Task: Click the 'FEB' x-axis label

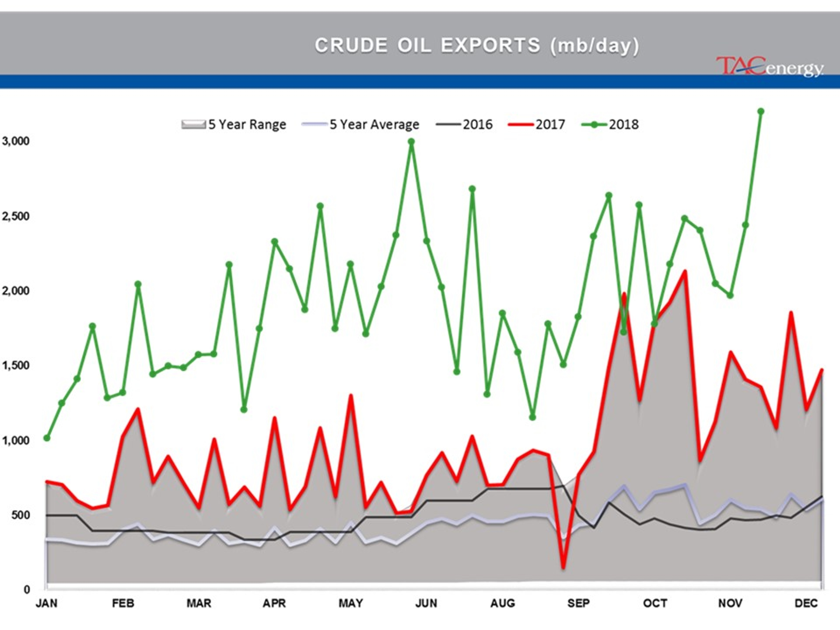Action: pyautogui.click(x=123, y=603)
